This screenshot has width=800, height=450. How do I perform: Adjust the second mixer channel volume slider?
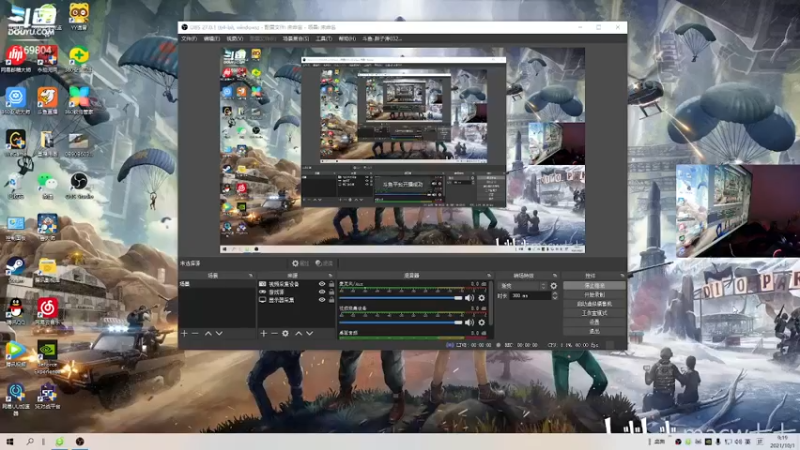(x=401, y=322)
